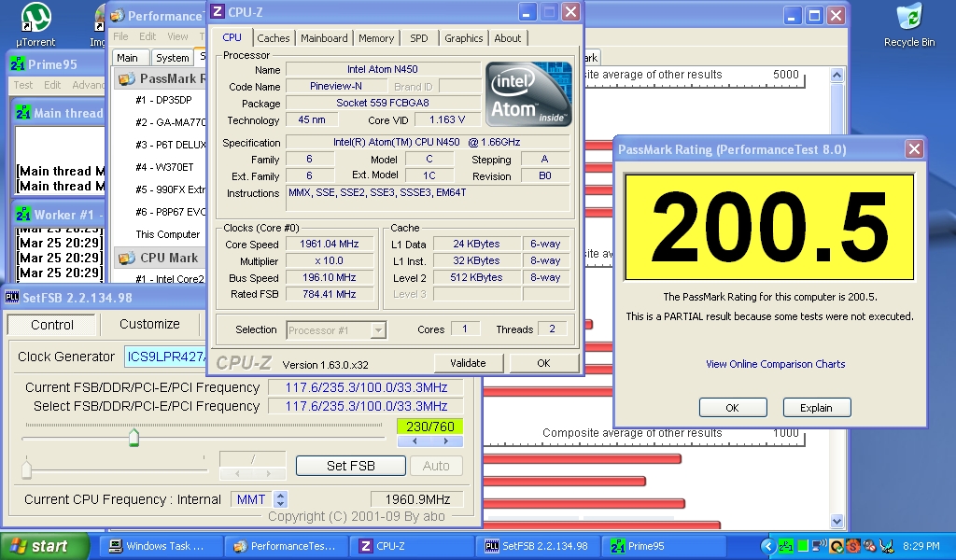This screenshot has height=560, width=956.
Task: Click PerformanceTest scrollbar up arrow
Action: (x=836, y=75)
